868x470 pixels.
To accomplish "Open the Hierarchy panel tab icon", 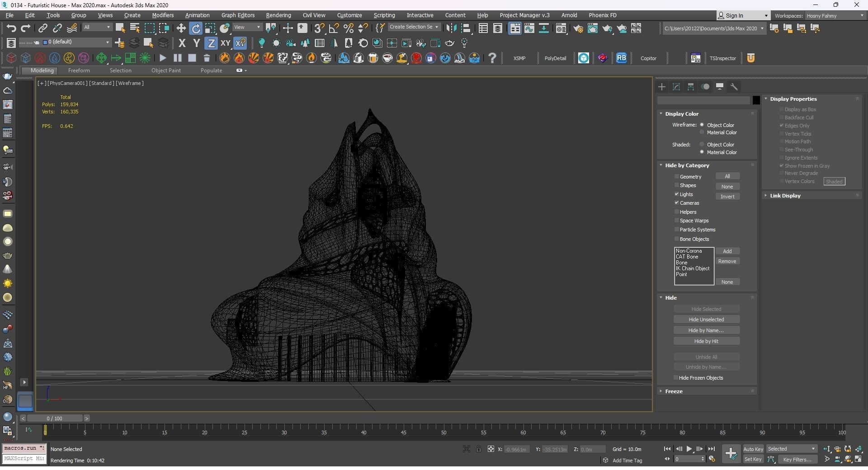I will (x=691, y=87).
